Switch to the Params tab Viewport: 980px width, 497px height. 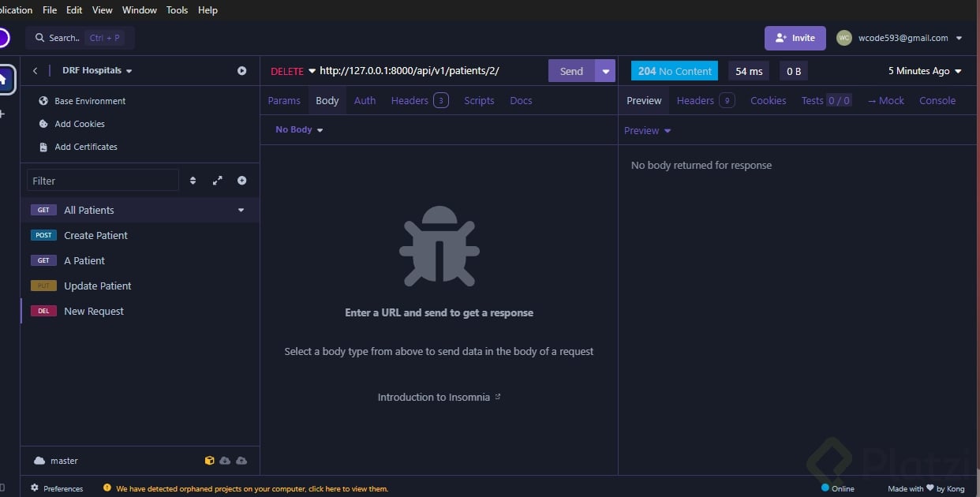coord(284,100)
